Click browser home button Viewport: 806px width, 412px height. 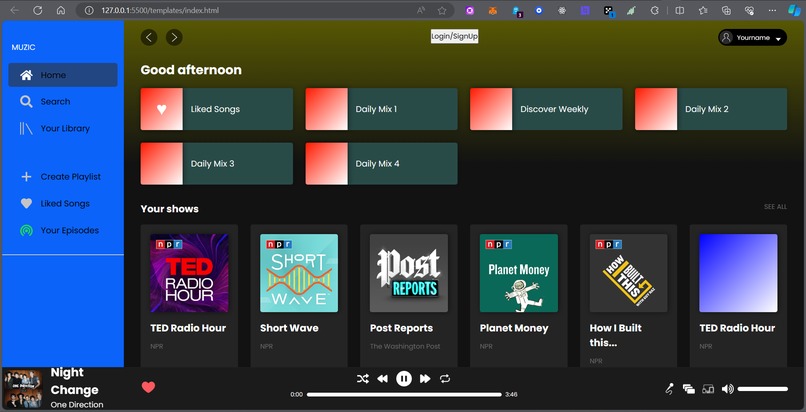61,10
